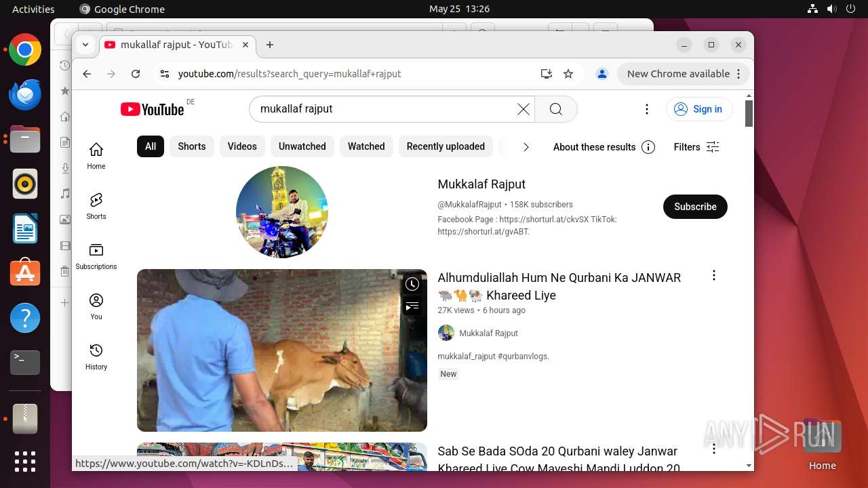This screenshot has width=868, height=488.
Task: Open action menu for Sab Se Bada SOda video
Action: (x=713, y=449)
